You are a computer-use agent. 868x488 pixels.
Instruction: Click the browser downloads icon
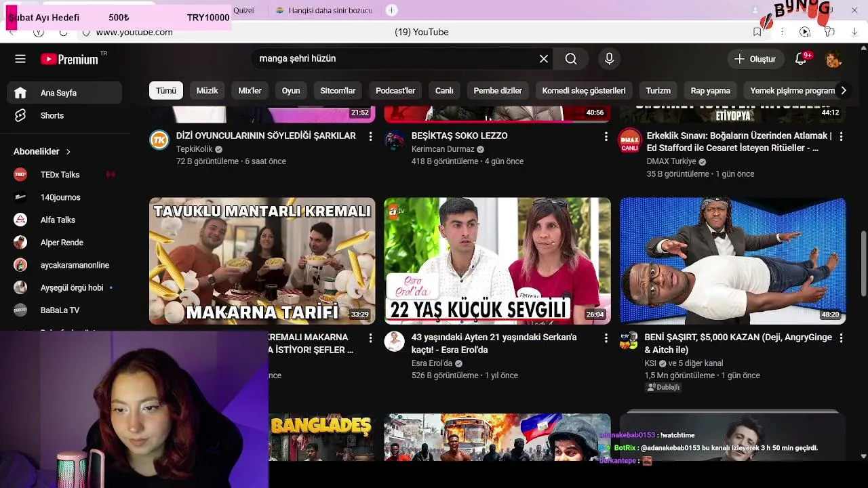[854, 32]
